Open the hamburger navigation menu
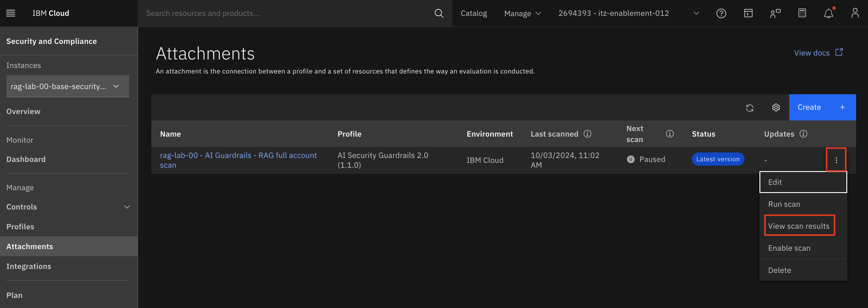868x308 pixels. [11, 13]
